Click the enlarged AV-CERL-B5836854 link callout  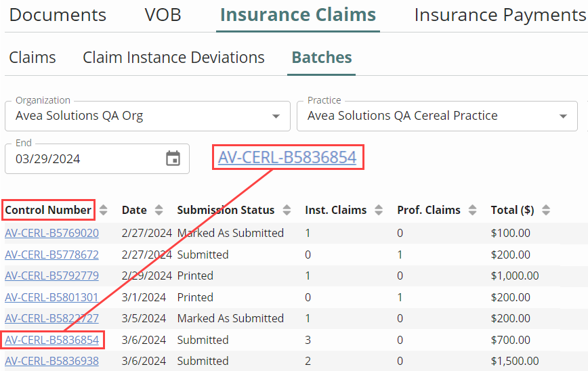287,158
